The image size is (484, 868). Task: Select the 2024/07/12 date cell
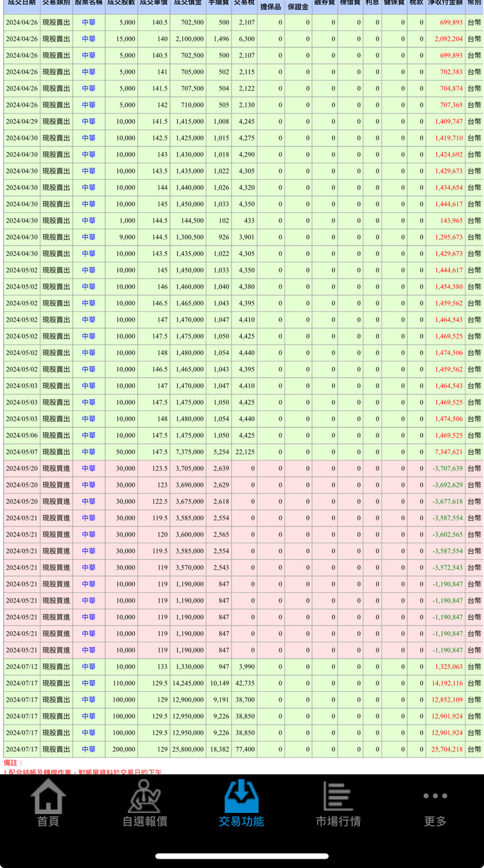tap(22, 666)
